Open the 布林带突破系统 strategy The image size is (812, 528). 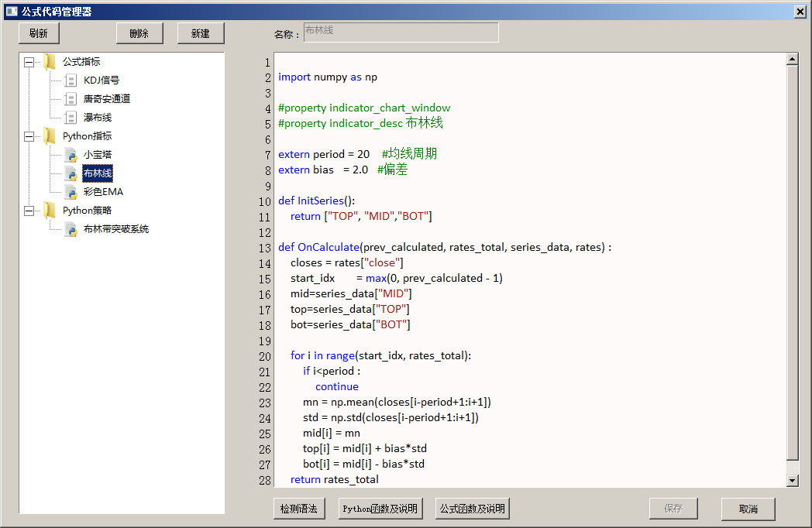(116, 229)
